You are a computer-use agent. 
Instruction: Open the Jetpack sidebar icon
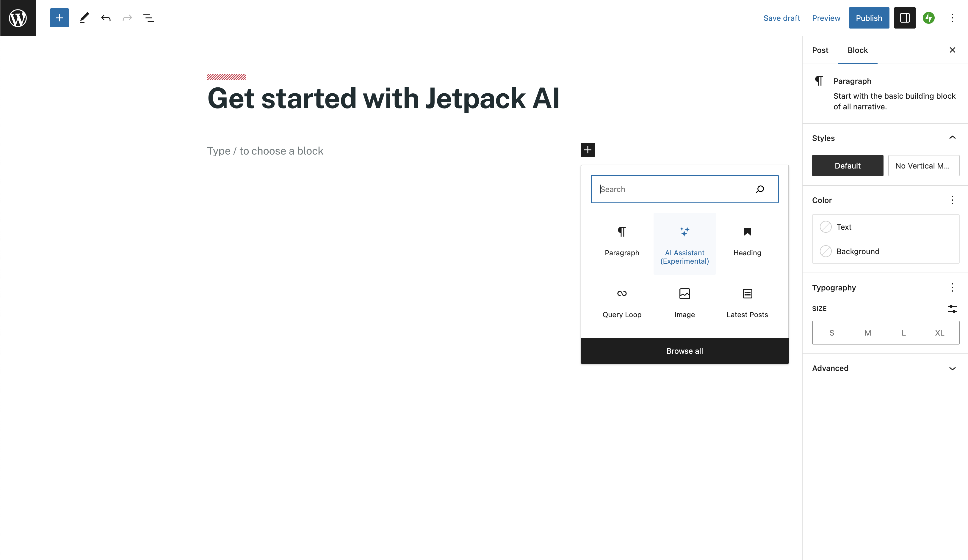pyautogui.click(x=928, y=18)
